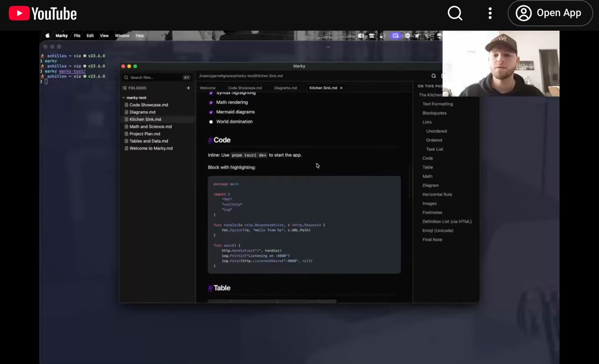Click the plus icon beside FOLDERS
The width and height of the screenshot is (599, 364).
188,88
